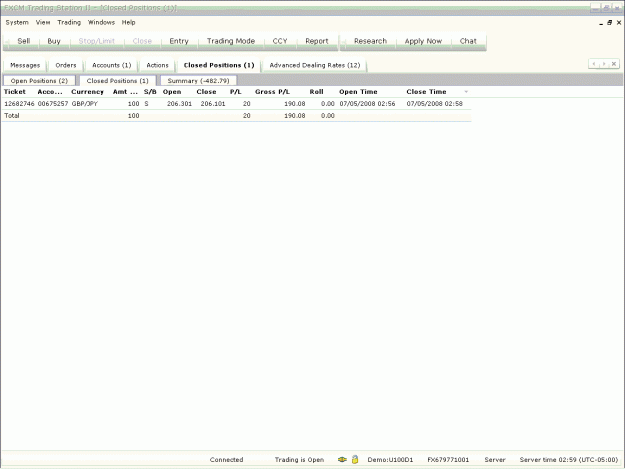Sort by the Currency column header
This screenshot has height=469, width=625.
87,92
